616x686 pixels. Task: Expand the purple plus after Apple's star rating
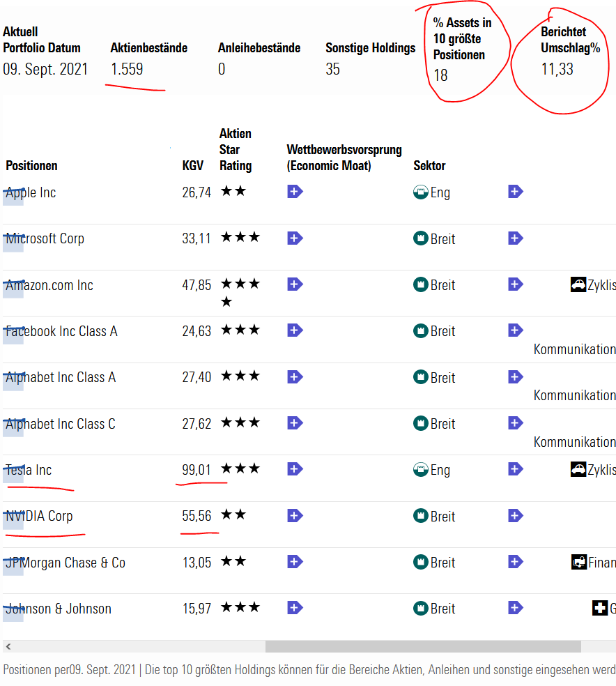click(x=295, y=192)
